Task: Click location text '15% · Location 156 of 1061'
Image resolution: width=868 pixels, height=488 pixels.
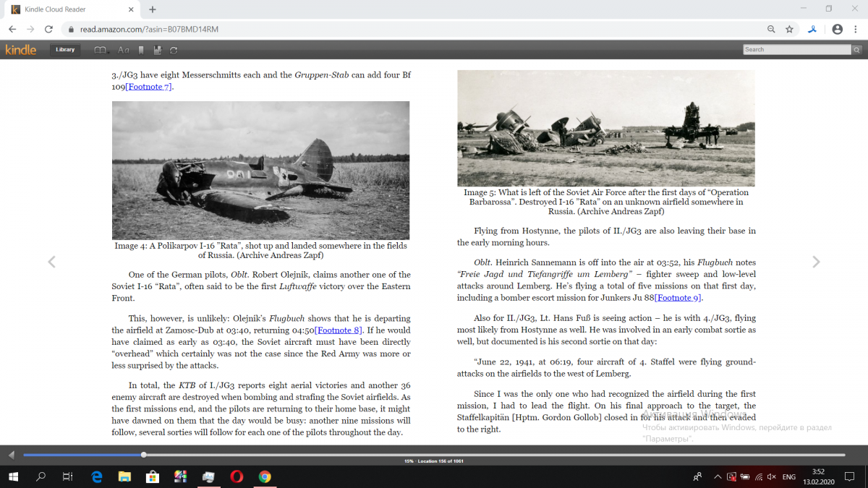Action: pos(434,461)
